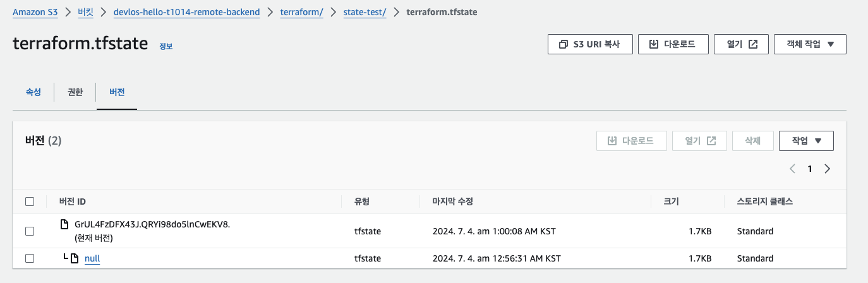Open the 작업 dropdown in versions panel
868x283 pixels.
pyautogui.click(x=807, y=141)
